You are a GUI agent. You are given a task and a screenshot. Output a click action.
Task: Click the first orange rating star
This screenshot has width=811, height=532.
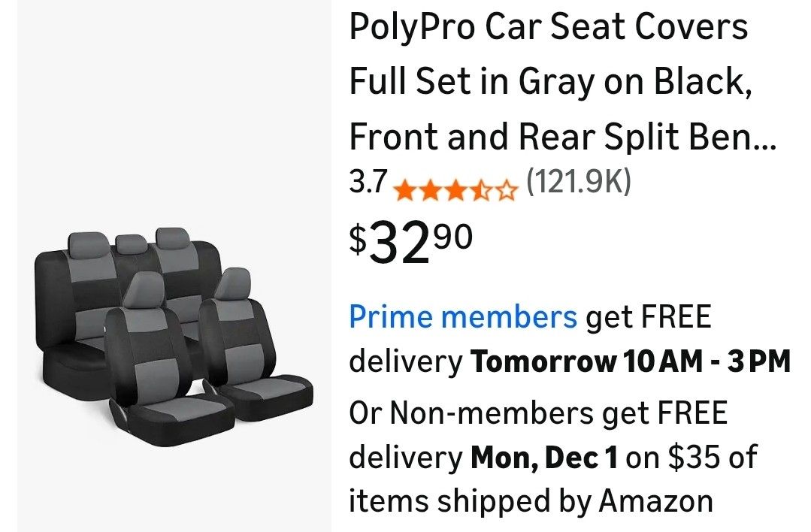click(x=404, y=189)
